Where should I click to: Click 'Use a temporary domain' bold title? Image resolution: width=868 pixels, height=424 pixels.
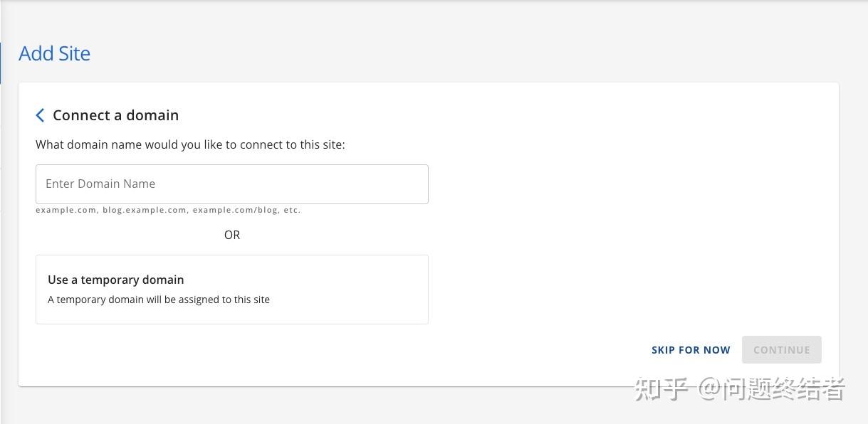pos(116,280)
